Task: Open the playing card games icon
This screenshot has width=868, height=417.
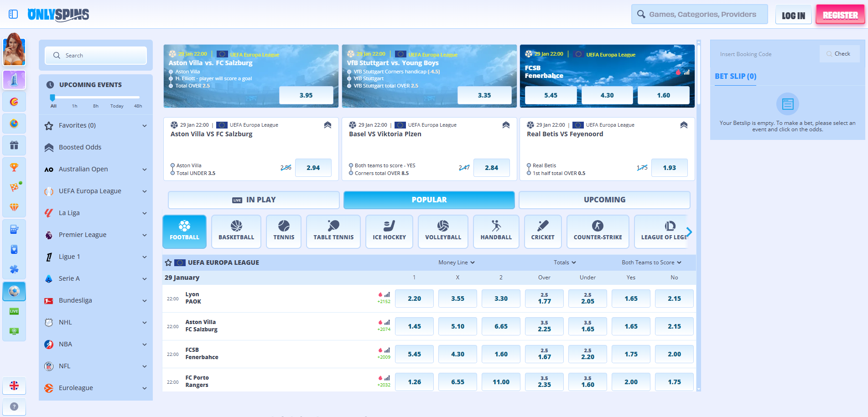Action: (x=14, y=249)
